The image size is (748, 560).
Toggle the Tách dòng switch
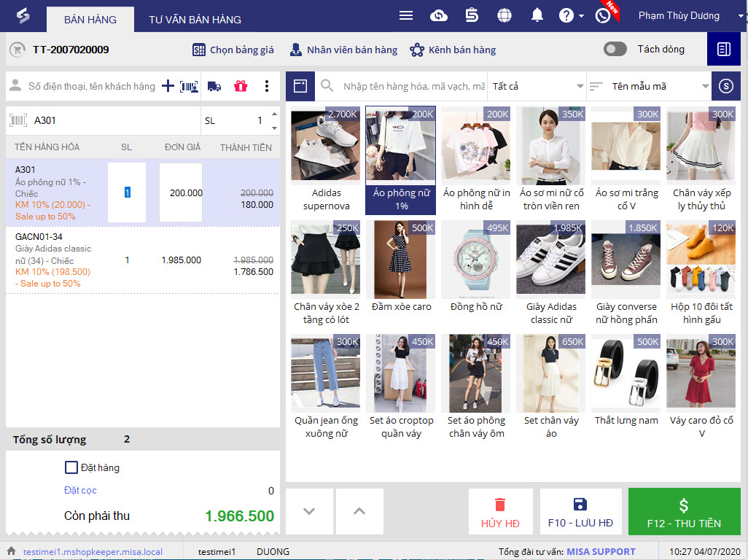[615, 49]
